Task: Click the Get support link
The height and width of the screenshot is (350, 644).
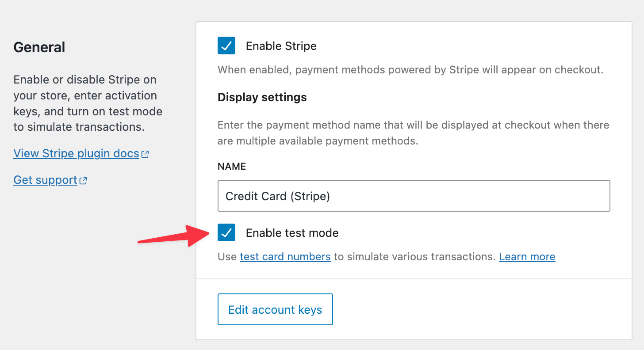Action: coord(46,180)
